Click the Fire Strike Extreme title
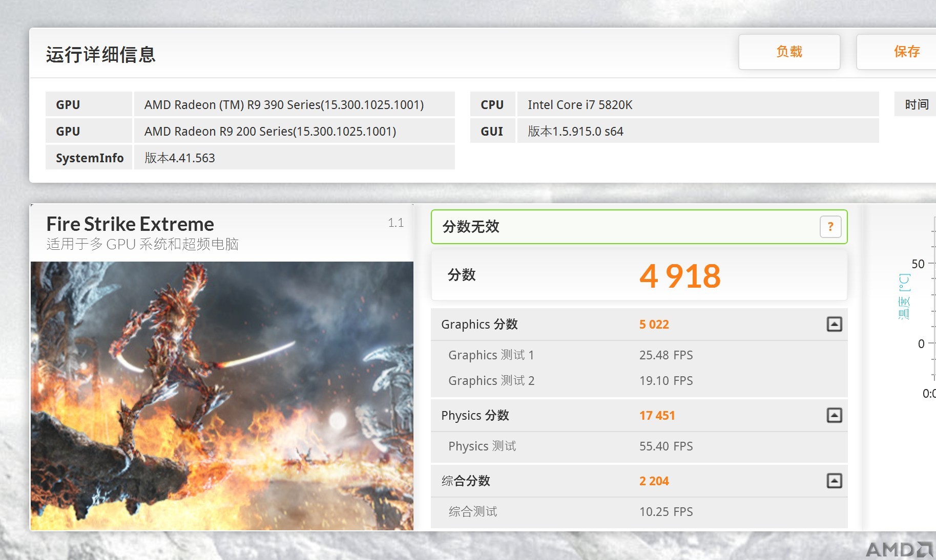The width and height of the screenshot is (936, 560). pyautogui.click(x=130, y=224)
